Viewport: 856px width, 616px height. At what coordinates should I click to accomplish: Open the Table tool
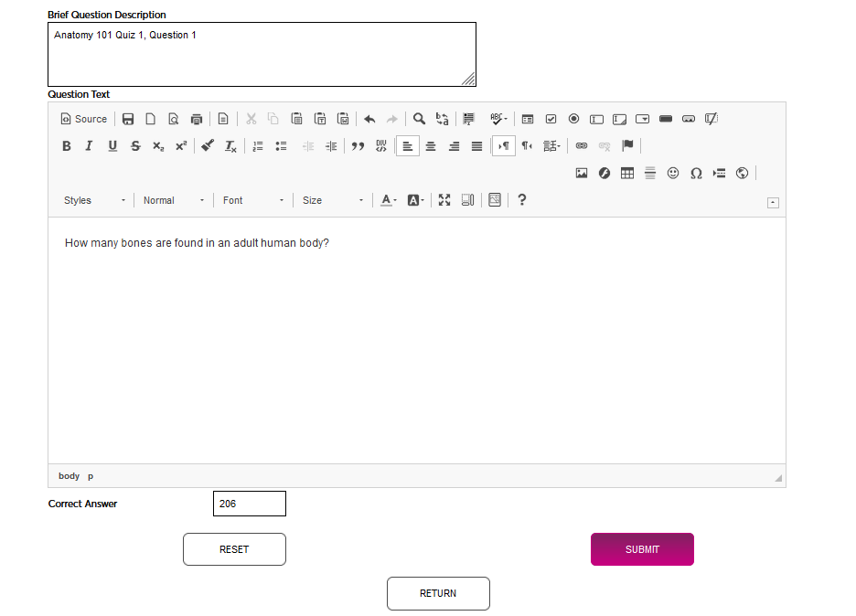click(627, 172)
